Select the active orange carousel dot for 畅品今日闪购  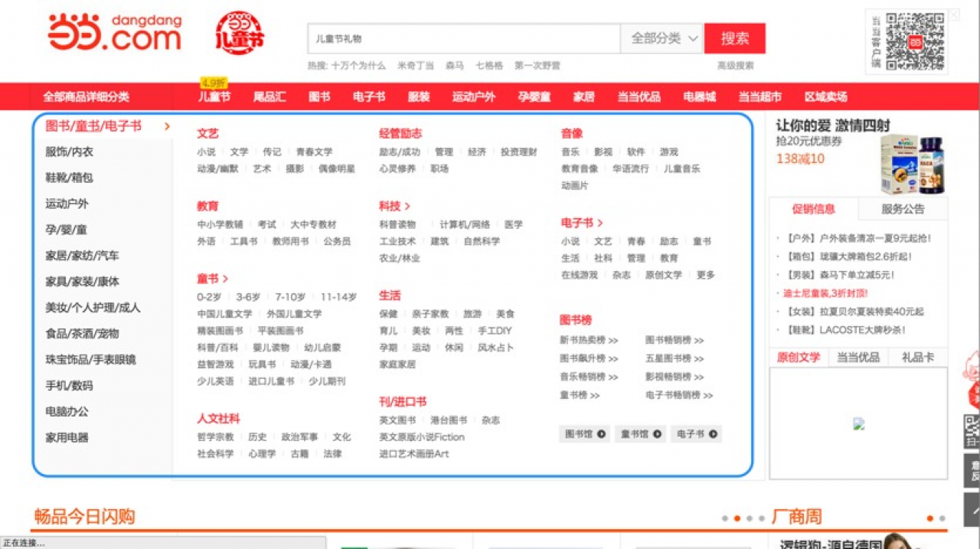(737, 518)
